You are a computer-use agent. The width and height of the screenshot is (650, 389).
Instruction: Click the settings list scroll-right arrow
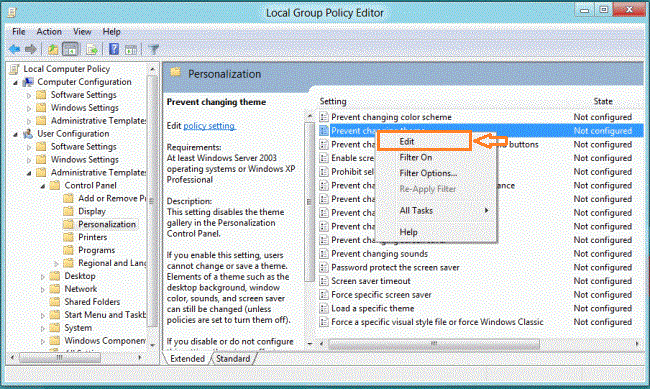click(637, 344)
